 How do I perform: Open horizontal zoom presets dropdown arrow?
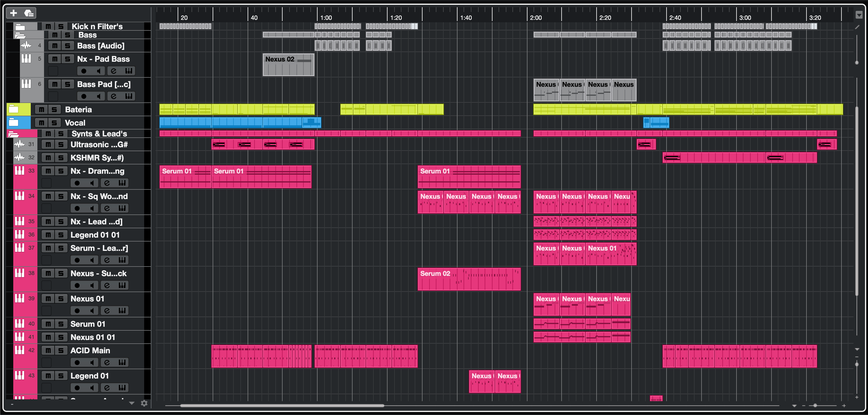click(x=794, y=406)
